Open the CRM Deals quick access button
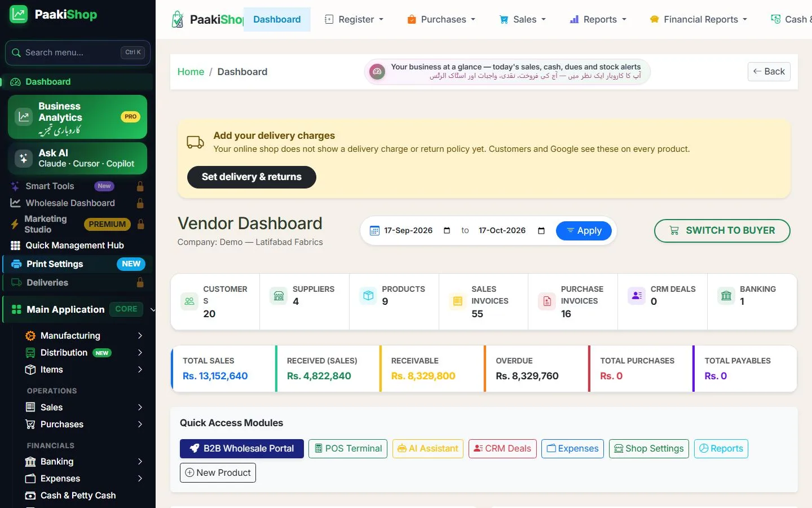 pyautogui.click(x=502, y=449)
